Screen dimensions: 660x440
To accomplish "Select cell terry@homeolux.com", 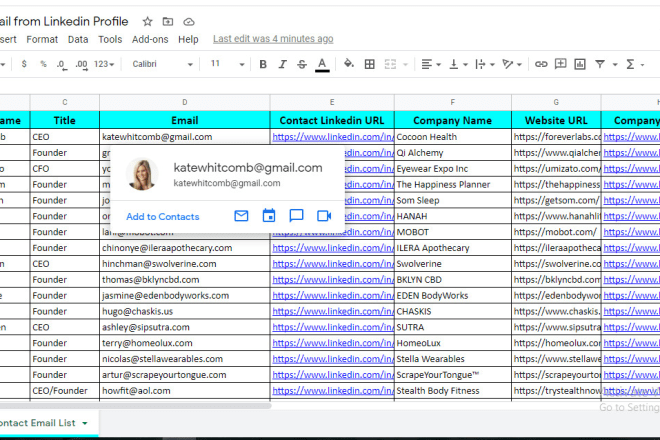I will pyautogui.click(x=184, y=343).
